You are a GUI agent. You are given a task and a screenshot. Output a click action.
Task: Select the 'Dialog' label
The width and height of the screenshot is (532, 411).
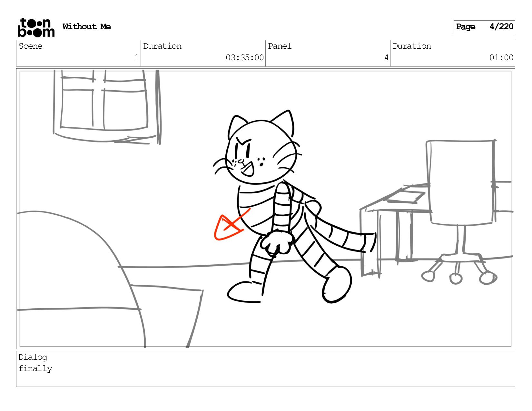[33, 357]
